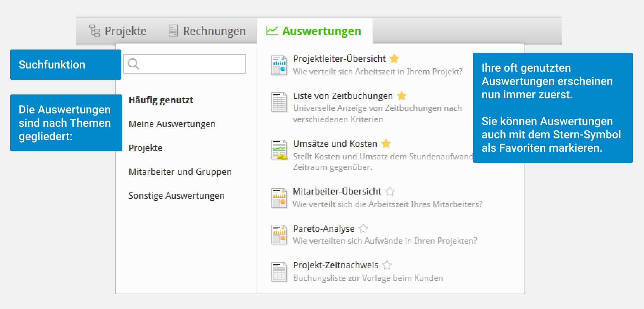Click the Projekt-Zeitnachweis table icon
Image resolution: width=644 pixels, height=309 pixels.
279,272
